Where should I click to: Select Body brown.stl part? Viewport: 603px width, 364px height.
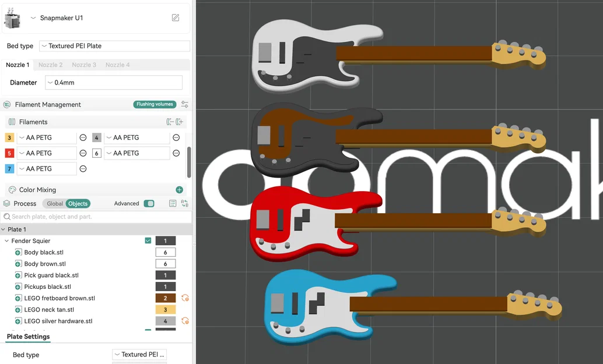point(45,264)
